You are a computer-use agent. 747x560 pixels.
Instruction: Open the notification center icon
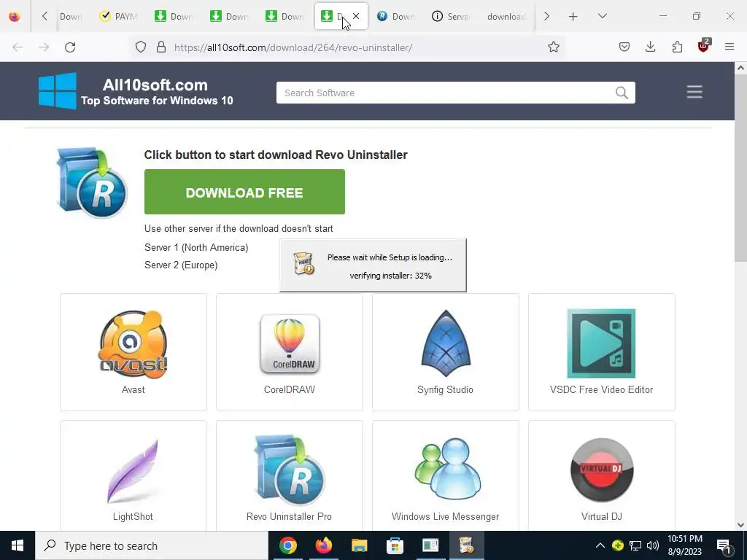[x=724, y=545]
